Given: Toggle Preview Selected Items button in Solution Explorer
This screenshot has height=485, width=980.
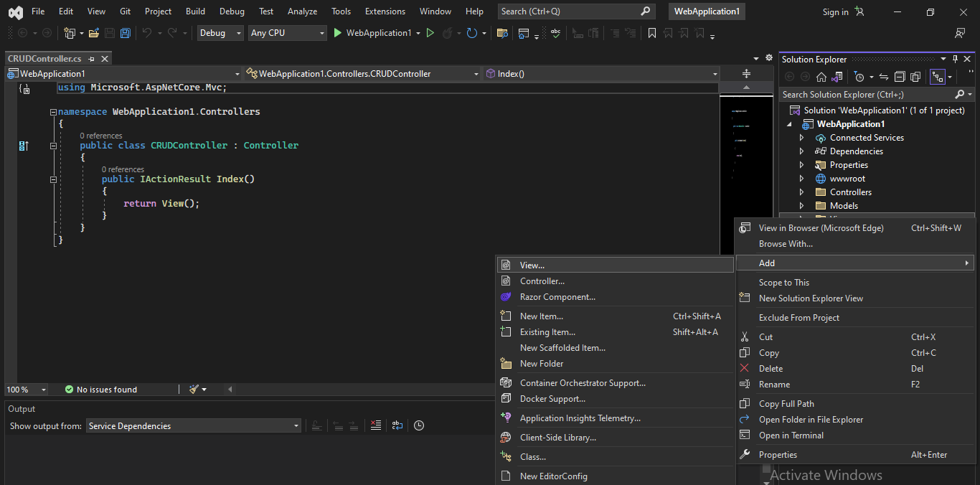Looking at the screenshot, I should 937,77.
